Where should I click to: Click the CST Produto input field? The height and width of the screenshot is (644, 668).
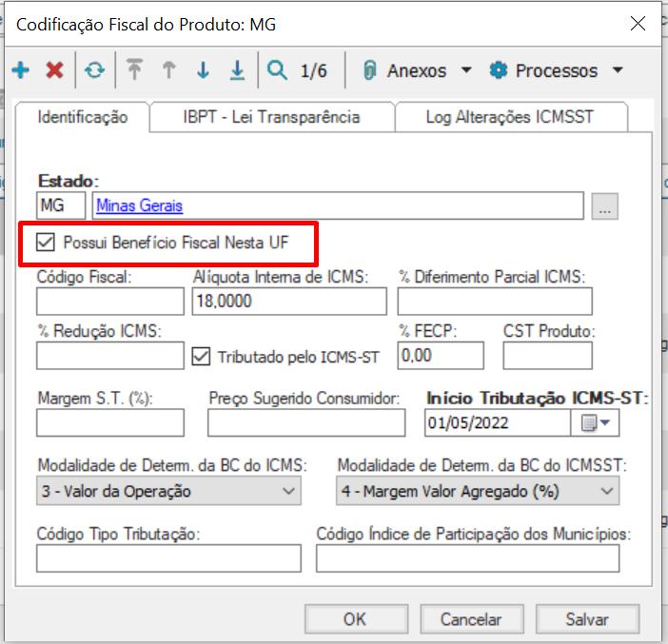point(548,355)
